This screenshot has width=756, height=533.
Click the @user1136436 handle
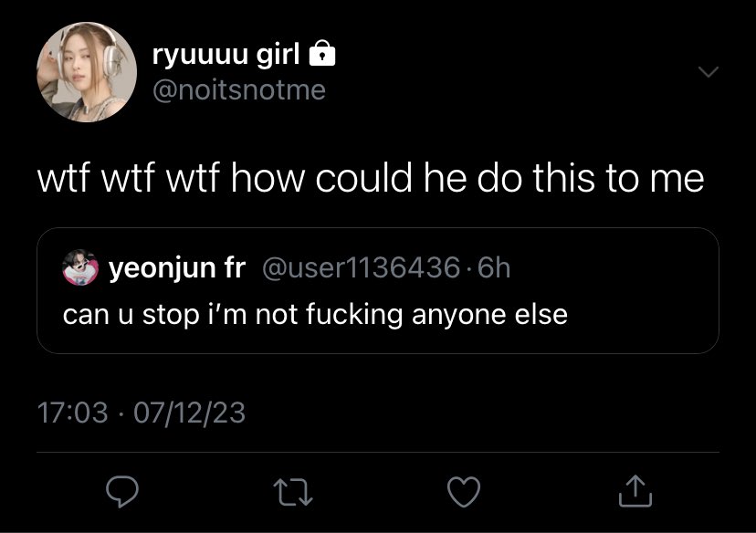362,267
